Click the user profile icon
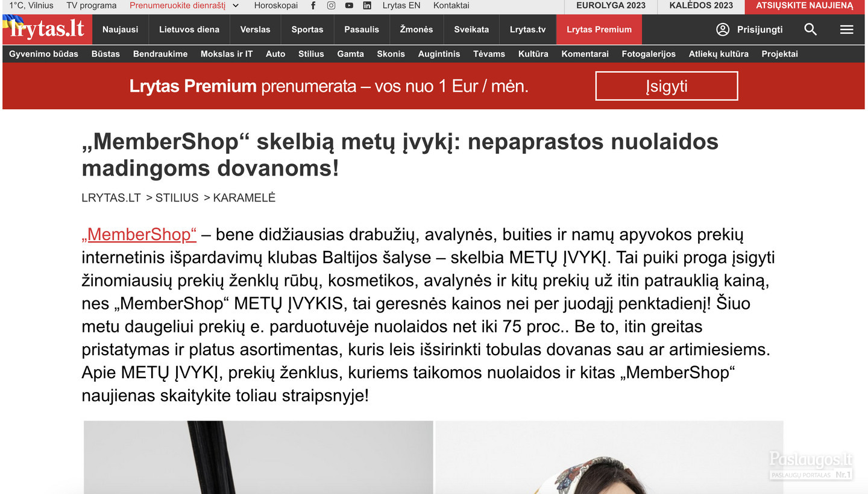 pyautogui.click(x=723, y=30)
